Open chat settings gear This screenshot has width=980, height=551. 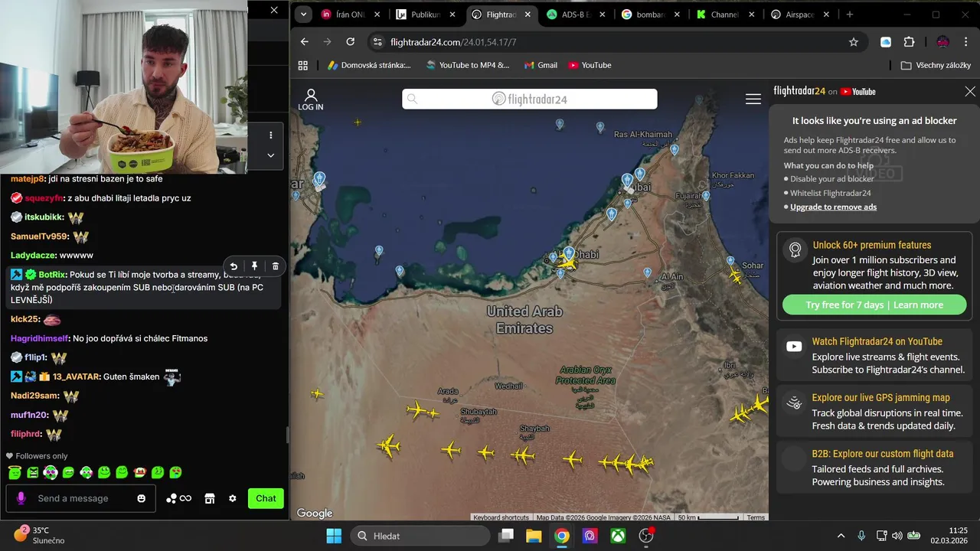point(233,498)
